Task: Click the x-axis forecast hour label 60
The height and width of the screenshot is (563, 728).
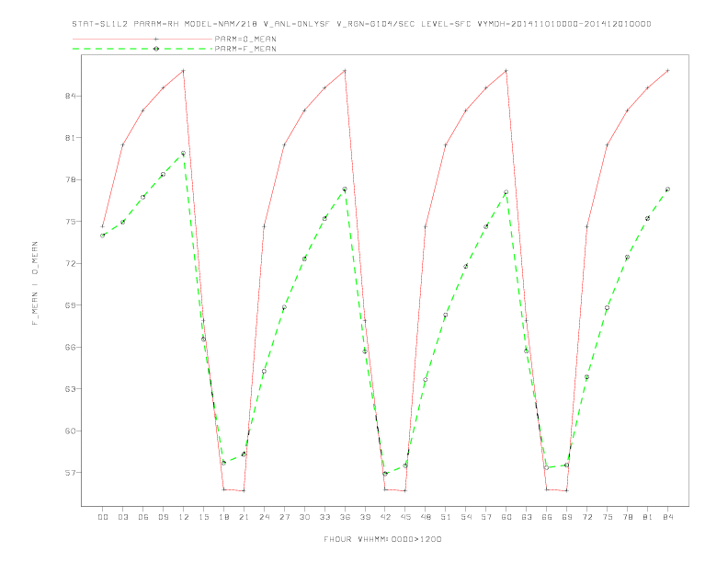Action: pos(506,517)
